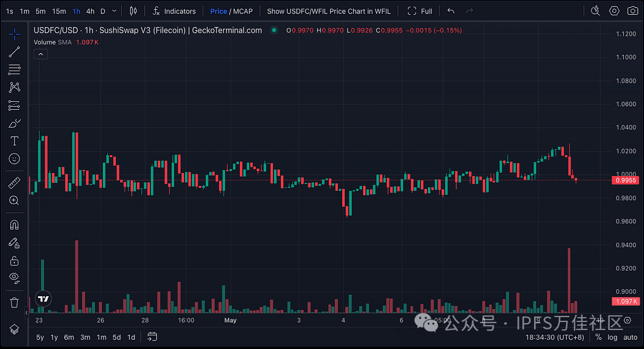Open quick search icon in top bar

click(x=595, y=11)
